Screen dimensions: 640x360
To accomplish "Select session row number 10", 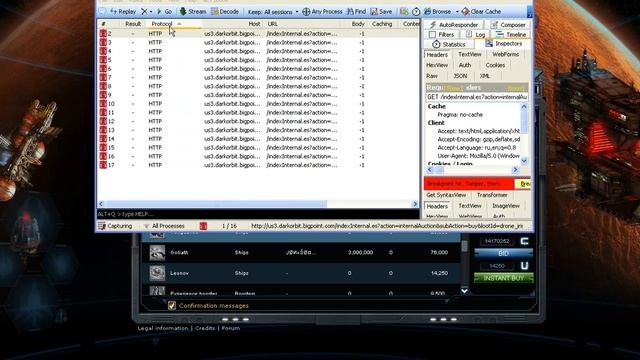I will (x=258, y=104).
